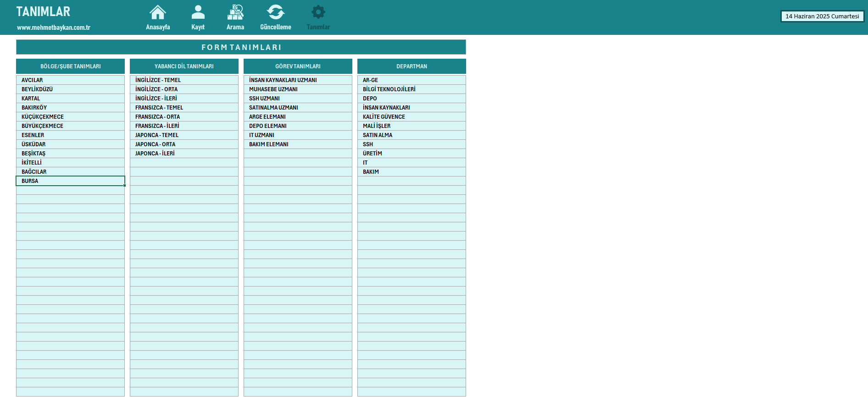Viewport: 868px width, 397px height.
Task: Select the ESENLER cell
Action: (x=70, y=135)
